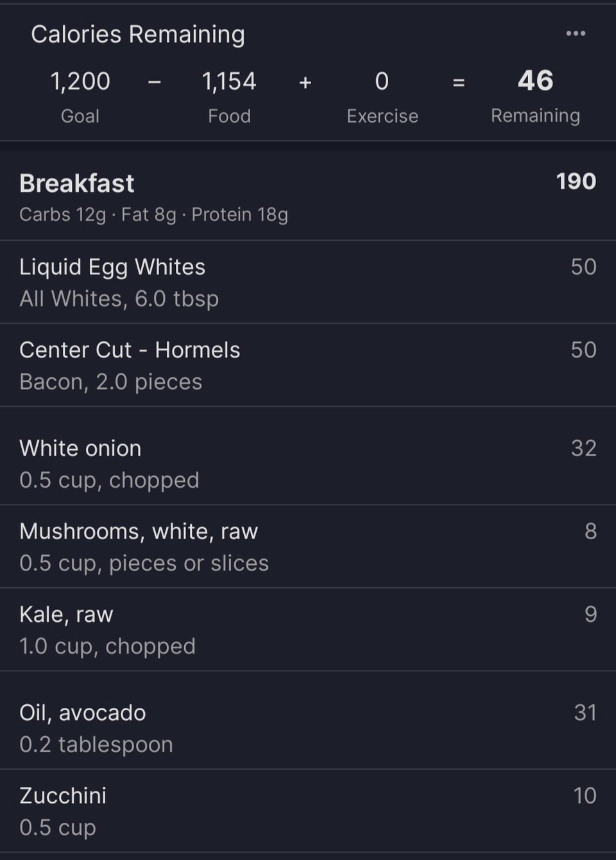The image size is (616, 860).
Task: Tap the 31 calories beside avocado oil
Action: 585,712
